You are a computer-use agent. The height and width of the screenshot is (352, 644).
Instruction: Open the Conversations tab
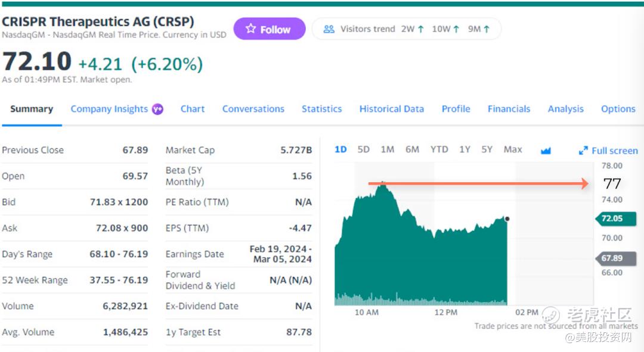click(x=253, y=109)
